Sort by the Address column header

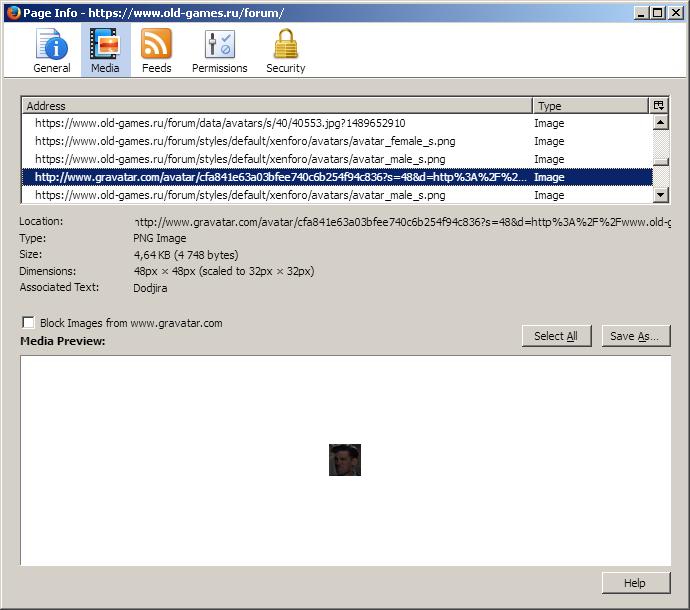[277, 106]
